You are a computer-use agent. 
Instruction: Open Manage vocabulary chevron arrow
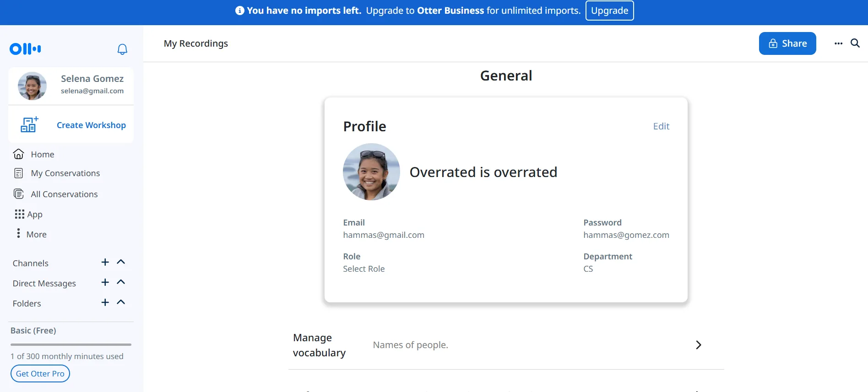[698, 345]
